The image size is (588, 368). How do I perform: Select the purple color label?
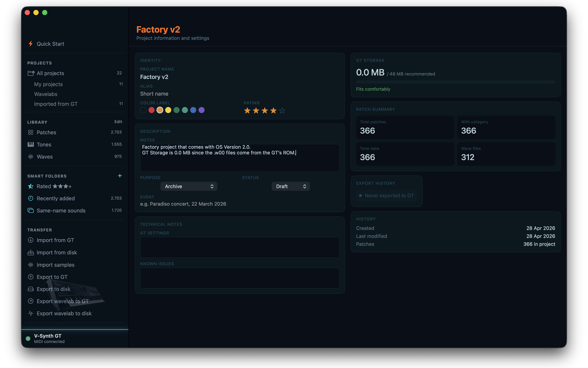pyautogui.click(x=202, y=110)
